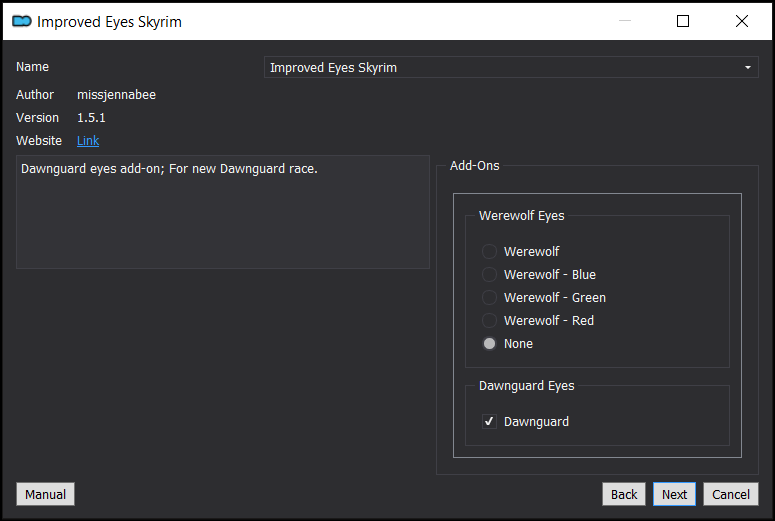
Task: Click the Dawnguard eyes description text box
Action: coord(223,212)
